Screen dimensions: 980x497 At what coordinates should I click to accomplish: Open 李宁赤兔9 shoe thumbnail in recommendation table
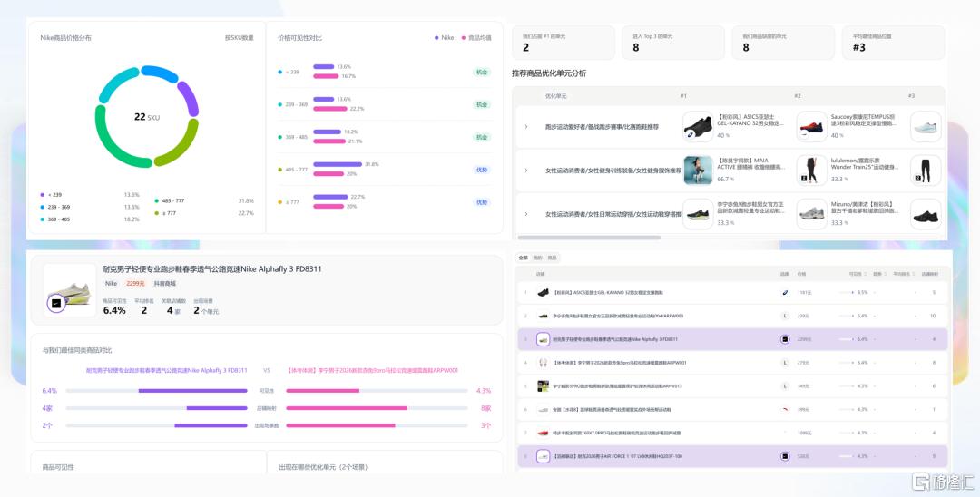[698, 214]
